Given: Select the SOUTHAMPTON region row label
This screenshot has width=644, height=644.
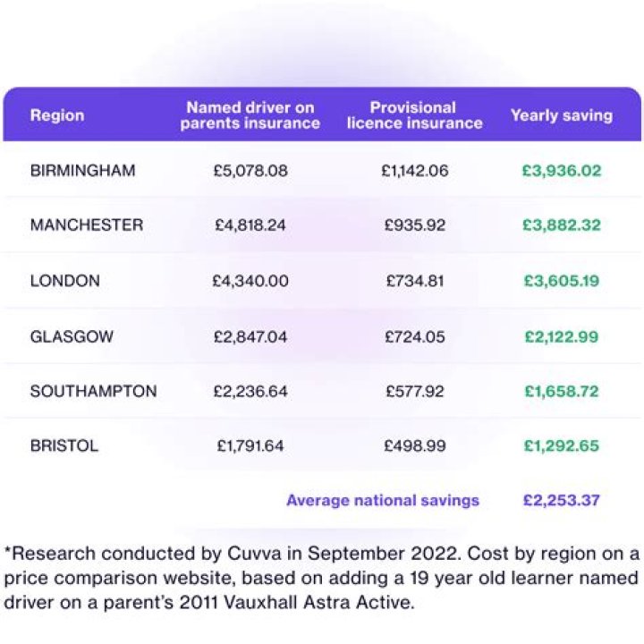Looking at the screenshot, I should point(93,391).
